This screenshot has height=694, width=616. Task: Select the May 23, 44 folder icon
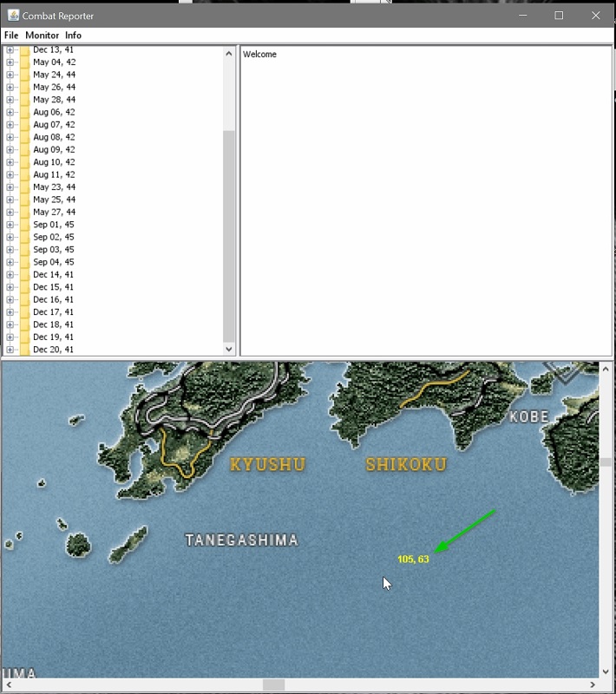tap(25, 187)
